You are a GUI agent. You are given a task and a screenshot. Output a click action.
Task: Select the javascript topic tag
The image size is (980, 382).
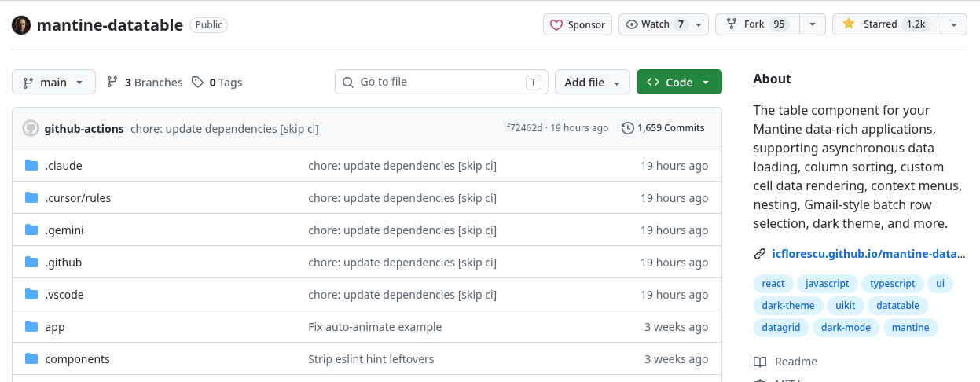(828, 284)
